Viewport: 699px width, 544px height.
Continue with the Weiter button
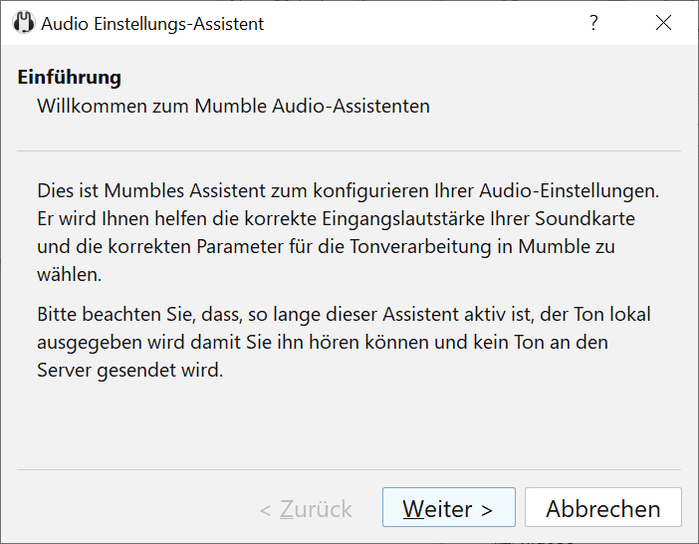tap(448, 507)
